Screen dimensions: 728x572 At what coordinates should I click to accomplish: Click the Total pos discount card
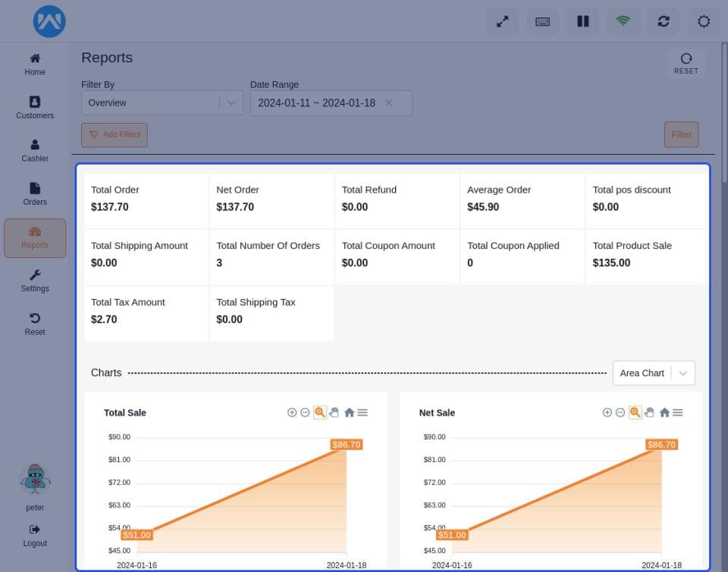(647, 201)
